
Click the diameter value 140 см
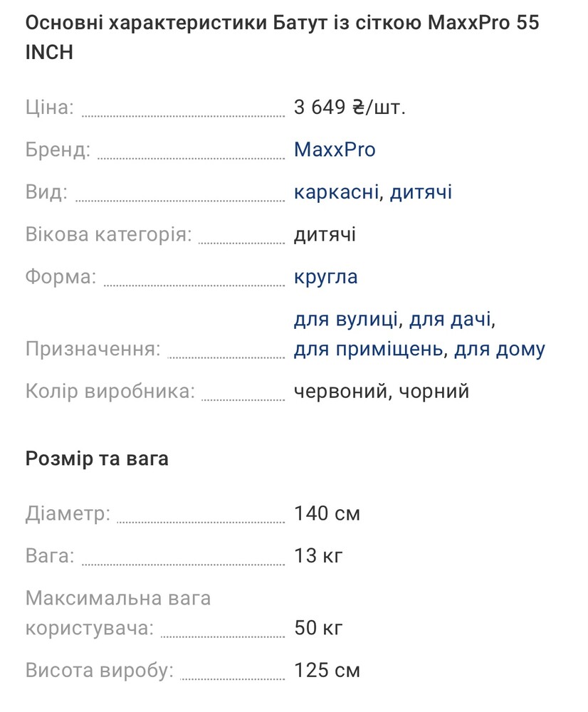coord(327,513)
